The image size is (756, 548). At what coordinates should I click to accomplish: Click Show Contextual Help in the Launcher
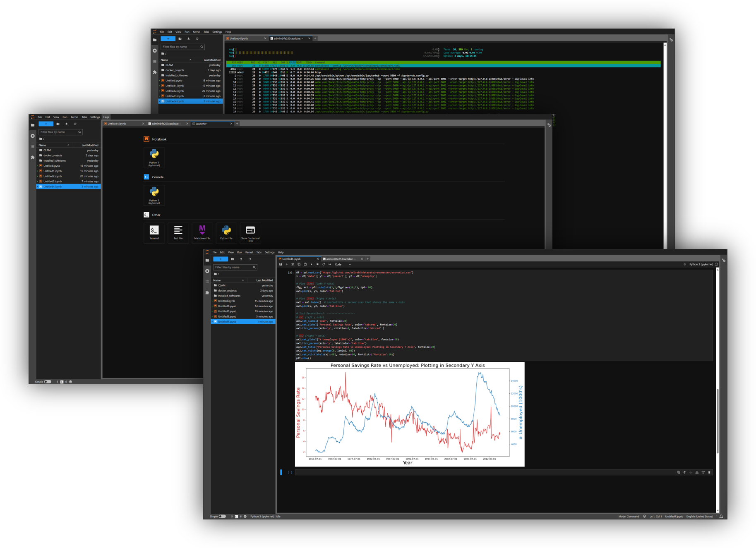(x=250, y=232)
